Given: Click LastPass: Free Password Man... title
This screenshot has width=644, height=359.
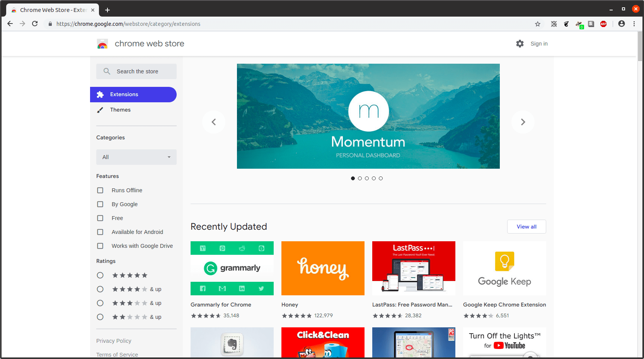Looking at the screenshot, I should pos(412,305).
